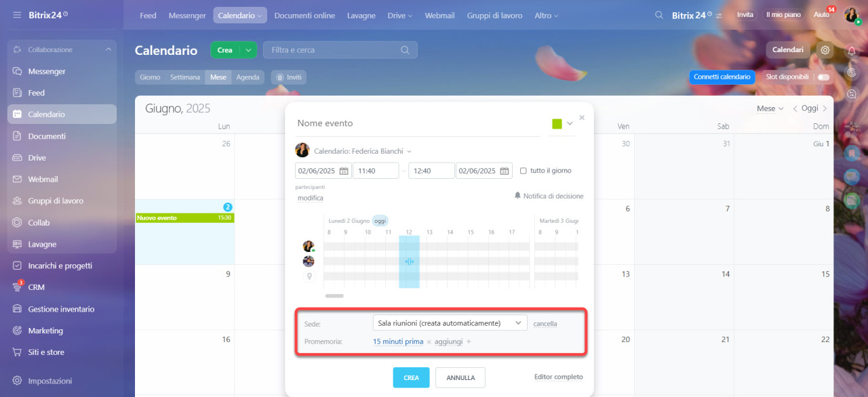Open Gestione inventario in the sidebar
Viewport: 868px width, 397px height.
[x=62, y=309]
